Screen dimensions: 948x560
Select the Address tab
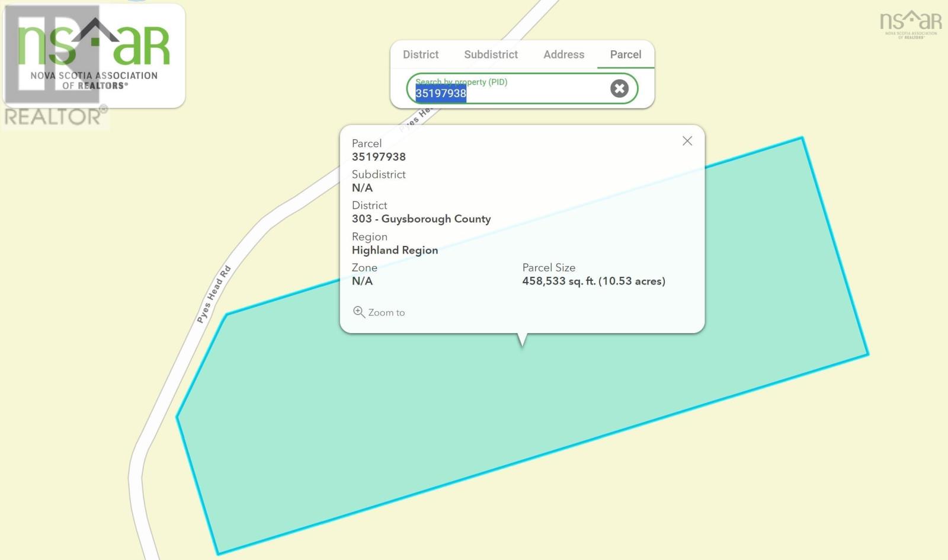click(563, 55)
